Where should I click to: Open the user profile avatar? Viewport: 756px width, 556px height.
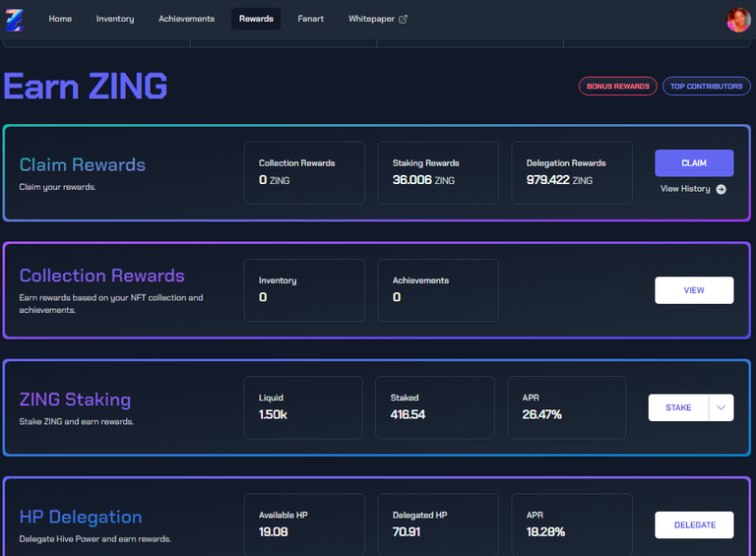coord(738,20)
